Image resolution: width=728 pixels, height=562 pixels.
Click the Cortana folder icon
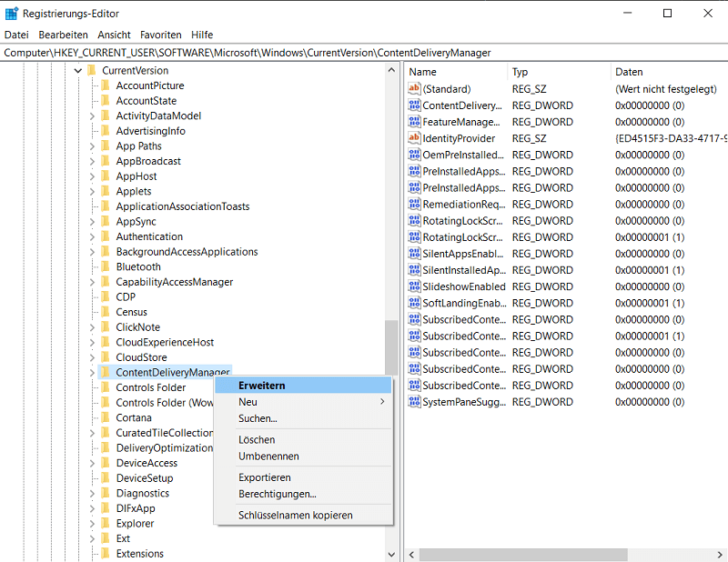[106, 417]
